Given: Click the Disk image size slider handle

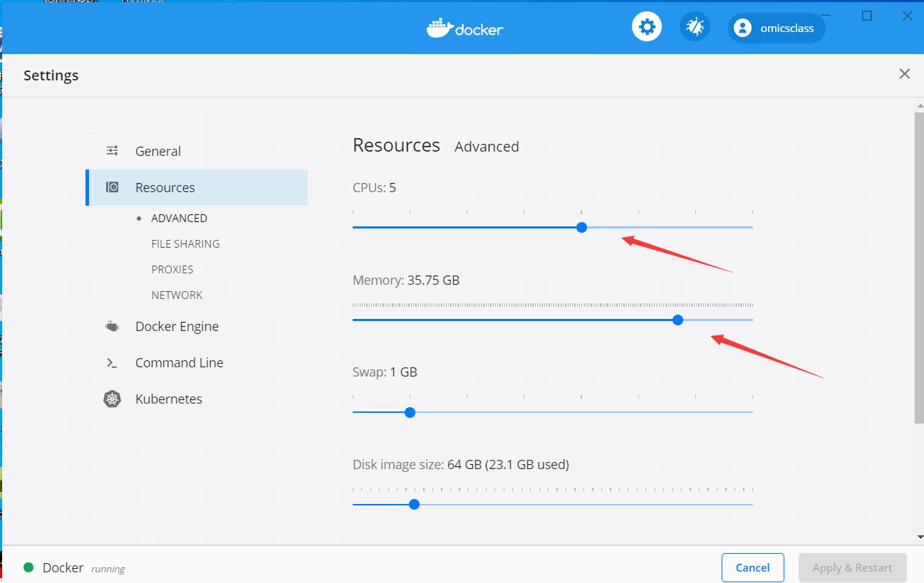Looking at the screenshot, I should (414, 505).
